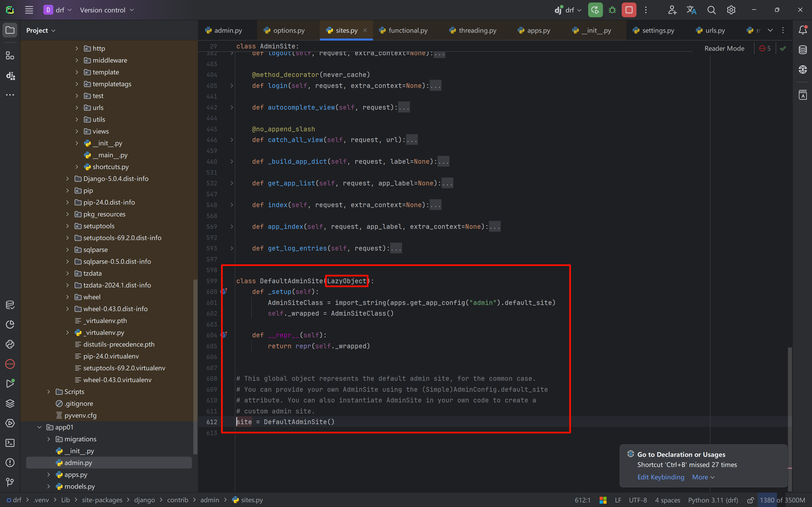Open Search Everywhere magnifier

coord(711,10)
